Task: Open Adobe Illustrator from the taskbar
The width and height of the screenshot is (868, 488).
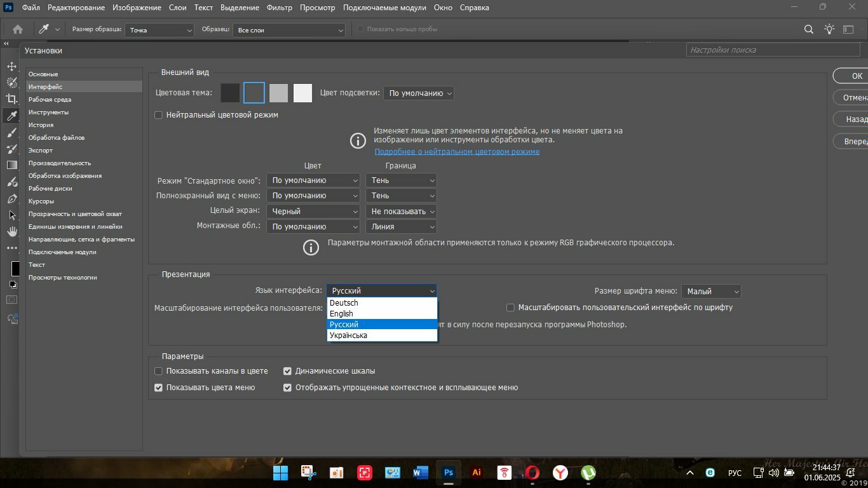Action: click(x=477, y=473)
